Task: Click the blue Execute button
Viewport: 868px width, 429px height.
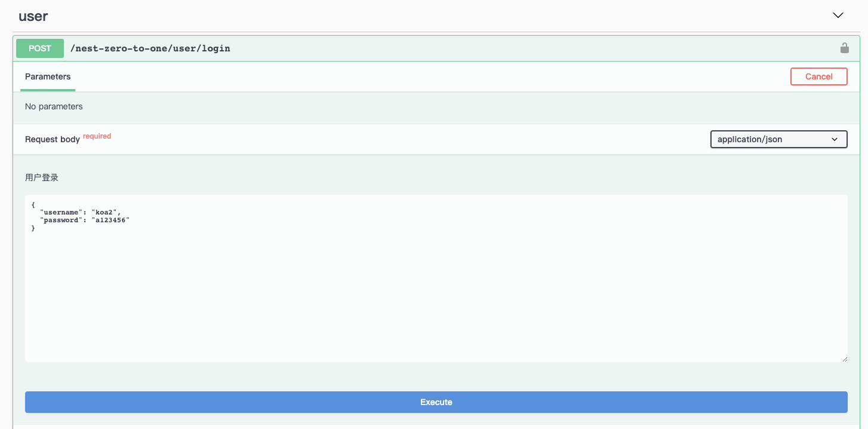Action: coord(436,402)
